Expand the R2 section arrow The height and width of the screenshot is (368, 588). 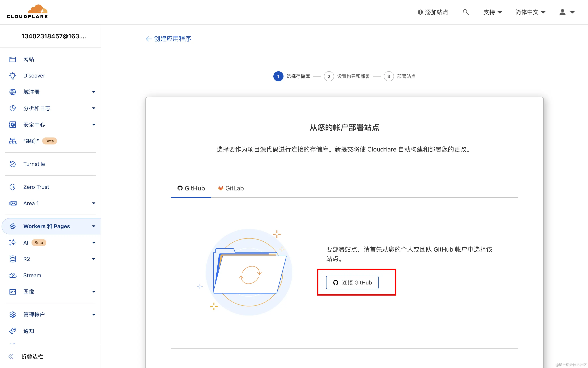[94, 259]
